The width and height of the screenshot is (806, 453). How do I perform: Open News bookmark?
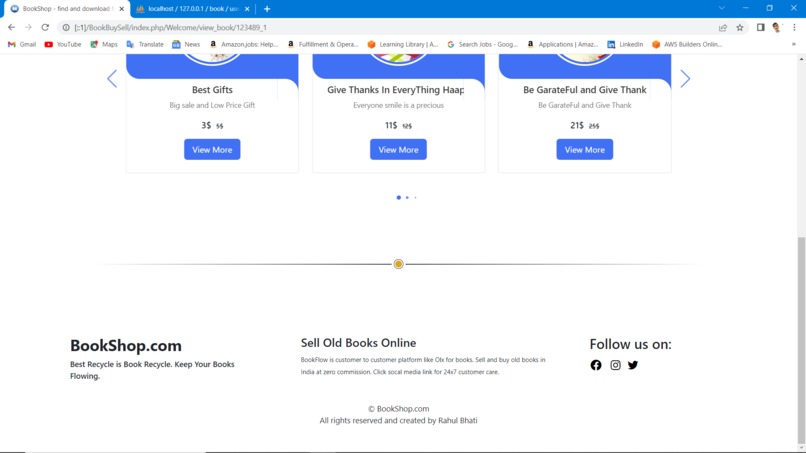click(x=186, y=44)
